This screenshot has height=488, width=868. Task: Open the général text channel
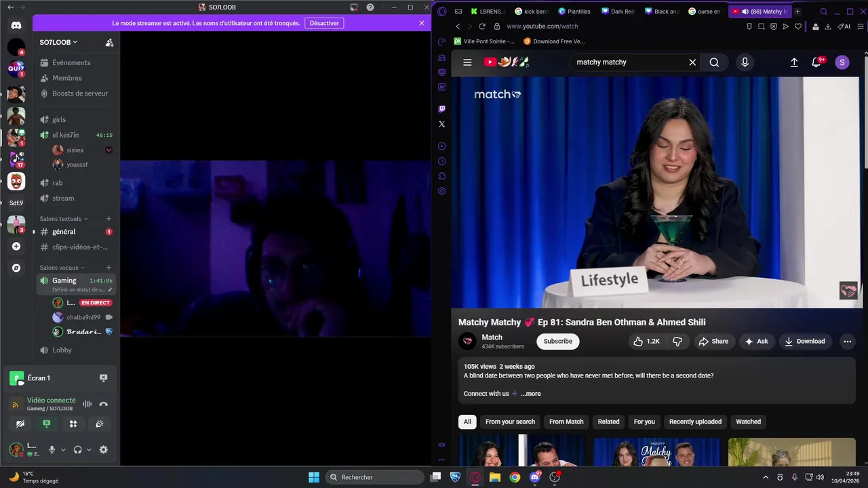tap(77, 232)
